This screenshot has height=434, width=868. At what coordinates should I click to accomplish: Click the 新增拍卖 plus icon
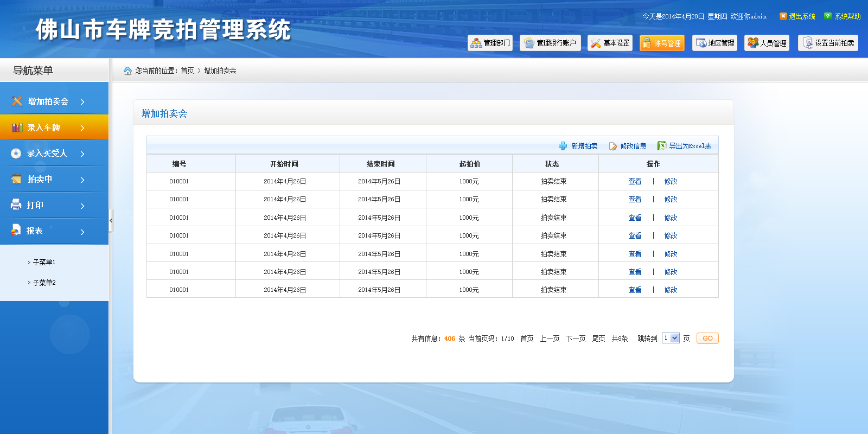point(563,146)
